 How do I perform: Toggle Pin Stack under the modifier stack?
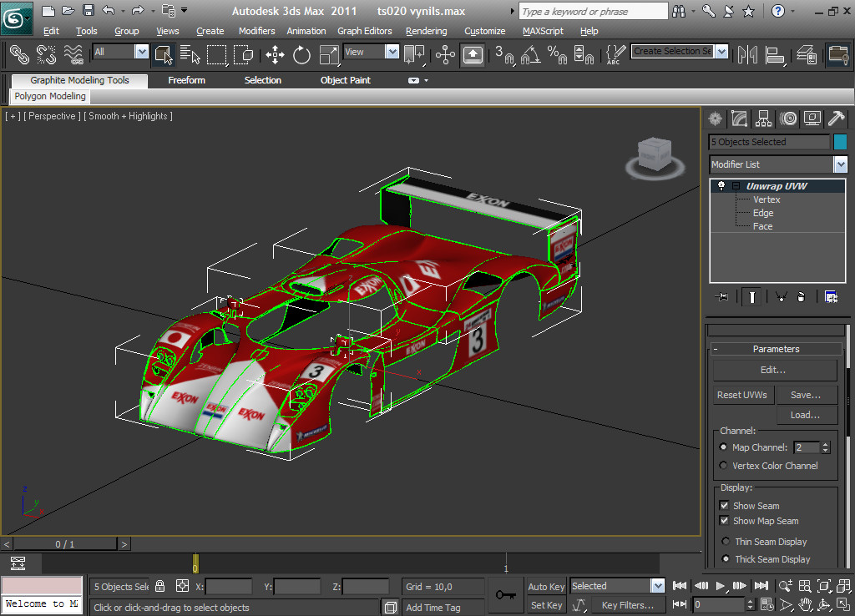point(722,296)
